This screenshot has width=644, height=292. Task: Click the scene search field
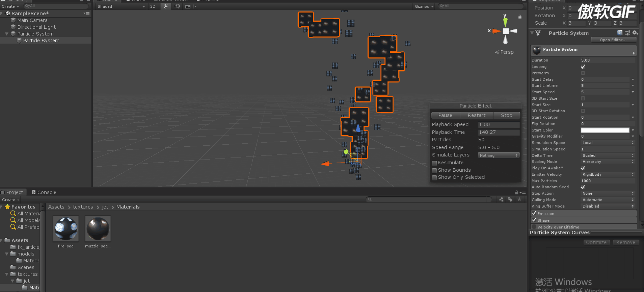pyautogui.click(x=481, y=6)
